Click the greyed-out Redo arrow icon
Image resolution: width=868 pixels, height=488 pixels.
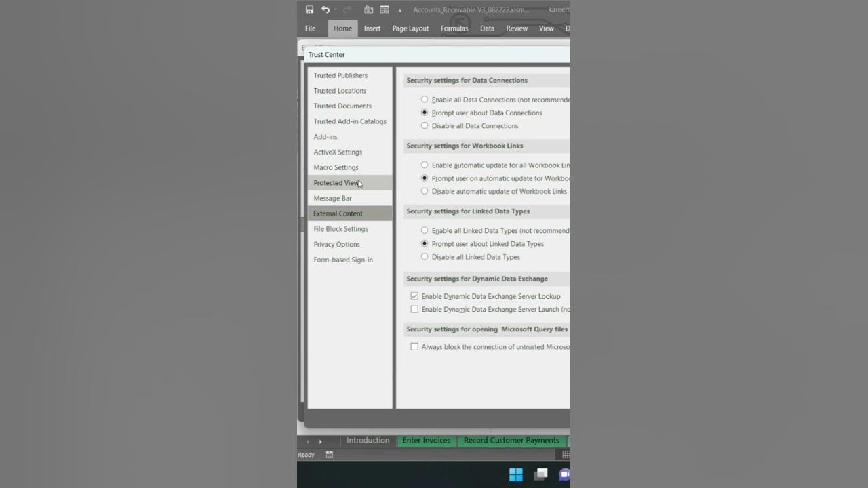click(347, 9)
